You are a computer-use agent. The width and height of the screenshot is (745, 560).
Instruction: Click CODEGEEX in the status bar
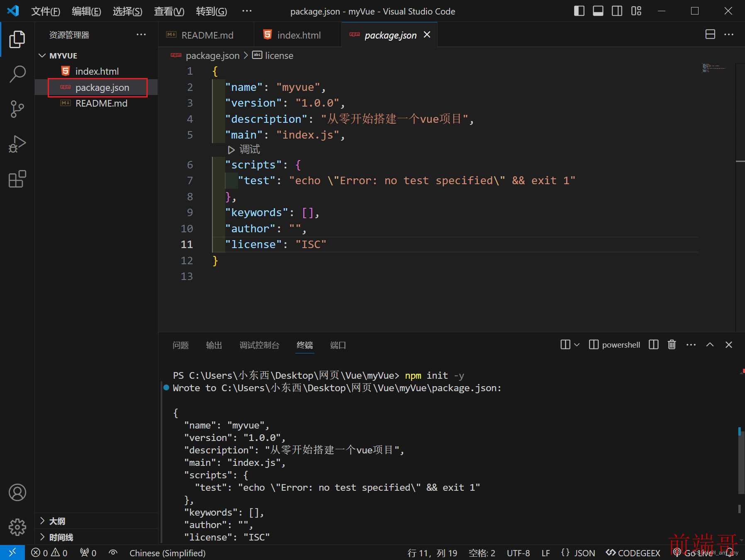[x=633, y=553]
